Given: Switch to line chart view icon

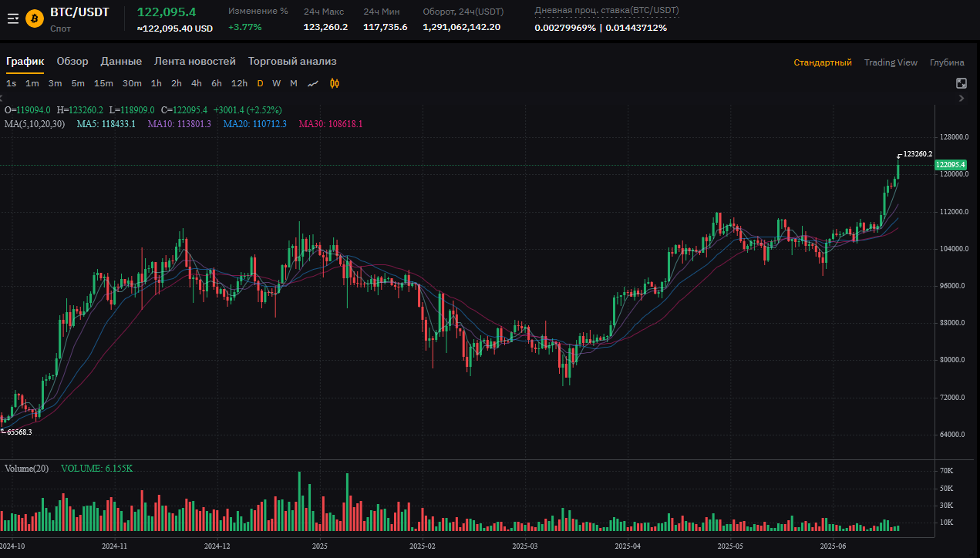Looking at the screenshot, I should pyautogui.click(x=313, y=83).
